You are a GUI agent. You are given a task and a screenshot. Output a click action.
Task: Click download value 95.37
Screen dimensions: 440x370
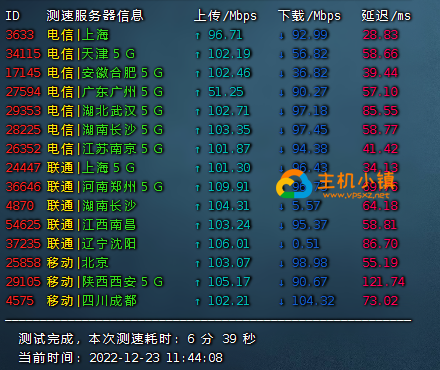[x=310, y=225]
